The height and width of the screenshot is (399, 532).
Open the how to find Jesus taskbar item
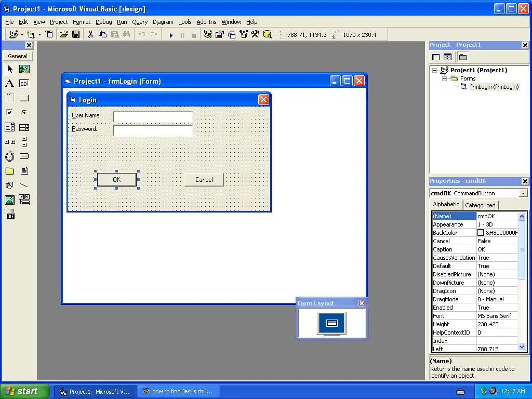[x=179, y=391]
